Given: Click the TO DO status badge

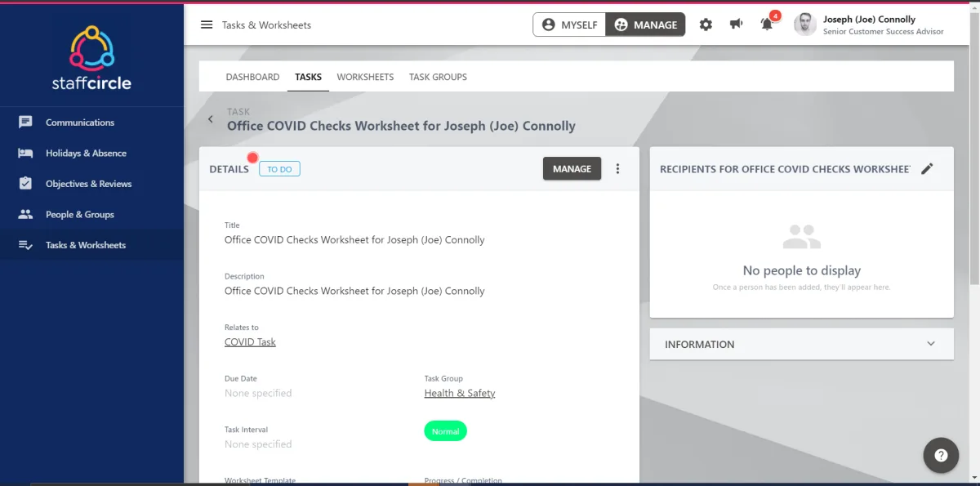Looking at the screenshot, I should point(279,169).
